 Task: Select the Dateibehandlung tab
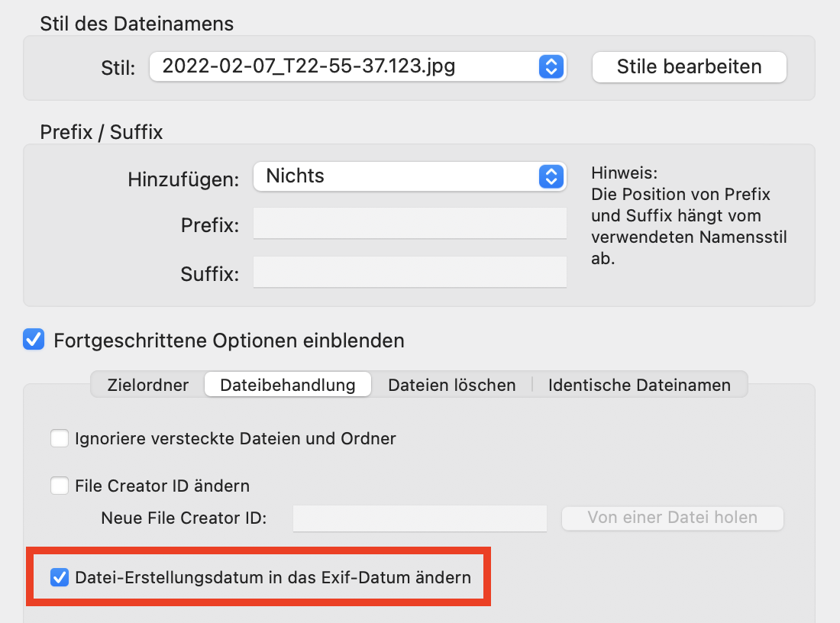[288, 385]
